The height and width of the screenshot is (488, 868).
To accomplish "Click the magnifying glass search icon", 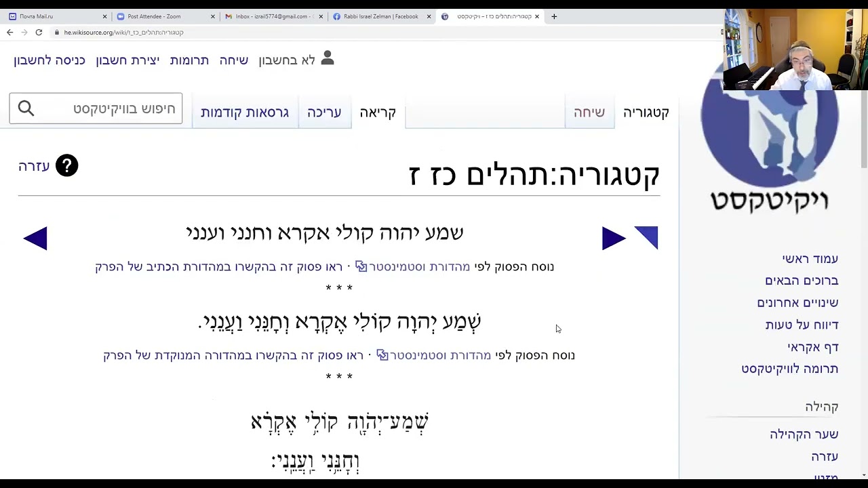I will (x=26, y=108).
